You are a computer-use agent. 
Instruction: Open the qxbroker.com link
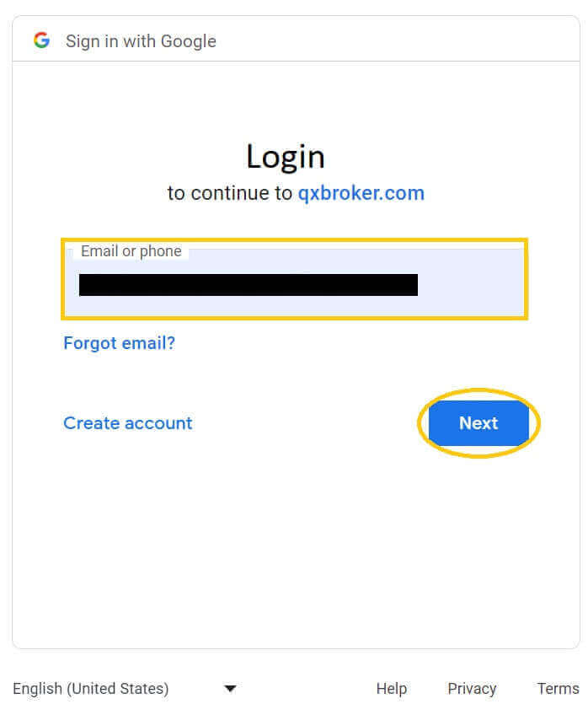coord(361,193)
